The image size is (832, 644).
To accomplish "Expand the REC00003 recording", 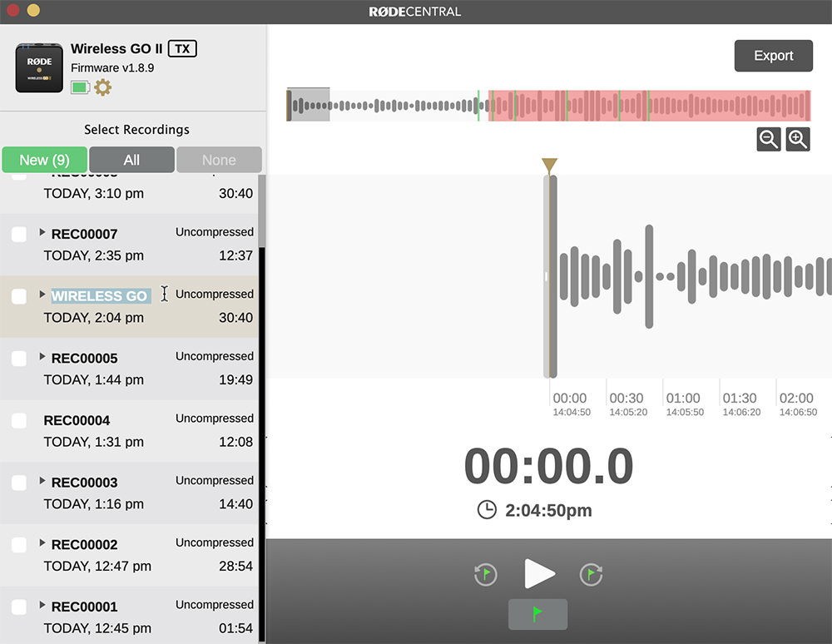I will (x=42, y=481).
